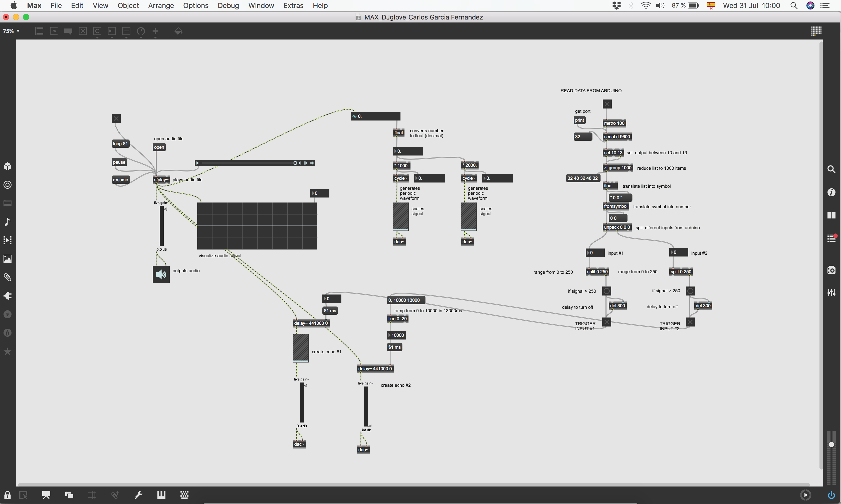Toggle patcher lock icon at bottom left
The image size is (841, 504).
pyautogui.click(x=8, y=495)
